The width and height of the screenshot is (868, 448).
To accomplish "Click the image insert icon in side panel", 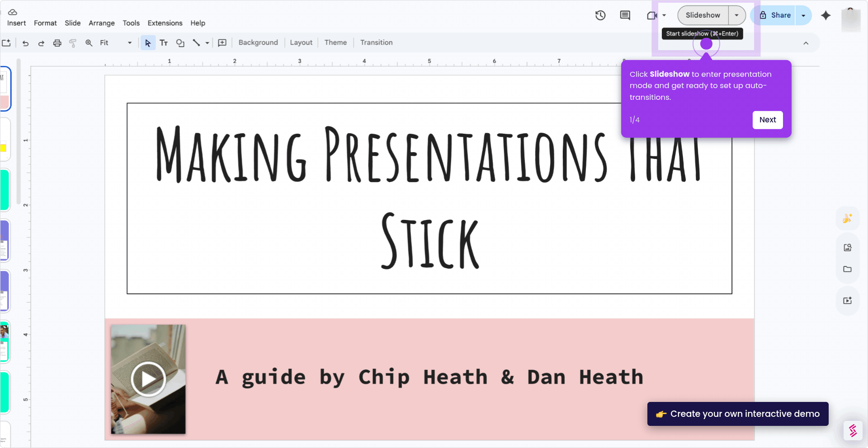I will [x=847, y=247].
